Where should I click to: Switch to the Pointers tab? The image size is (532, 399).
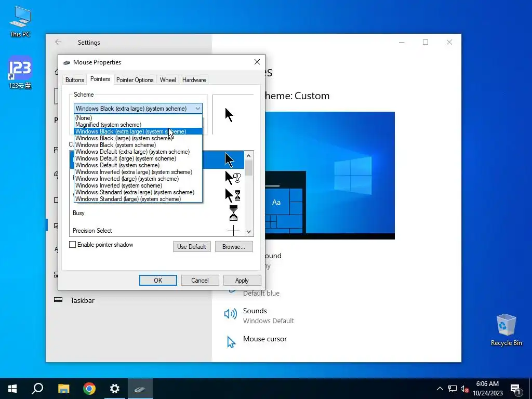tap(100, 79)
